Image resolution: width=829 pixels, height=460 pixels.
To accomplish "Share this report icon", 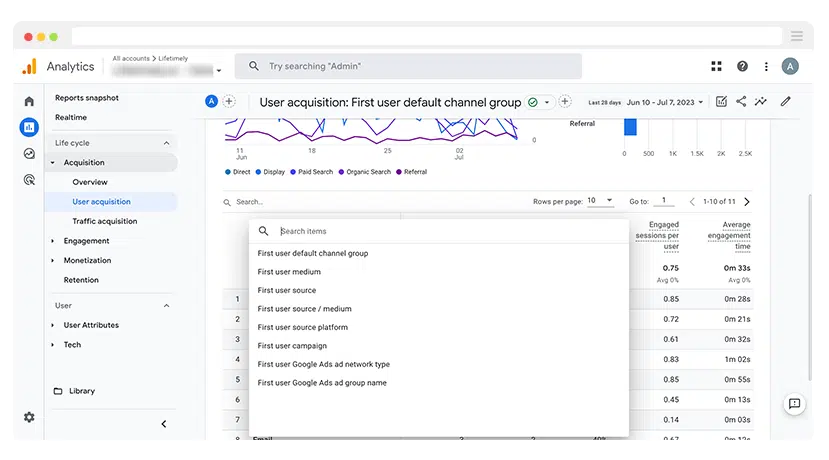I will [741, 102].
